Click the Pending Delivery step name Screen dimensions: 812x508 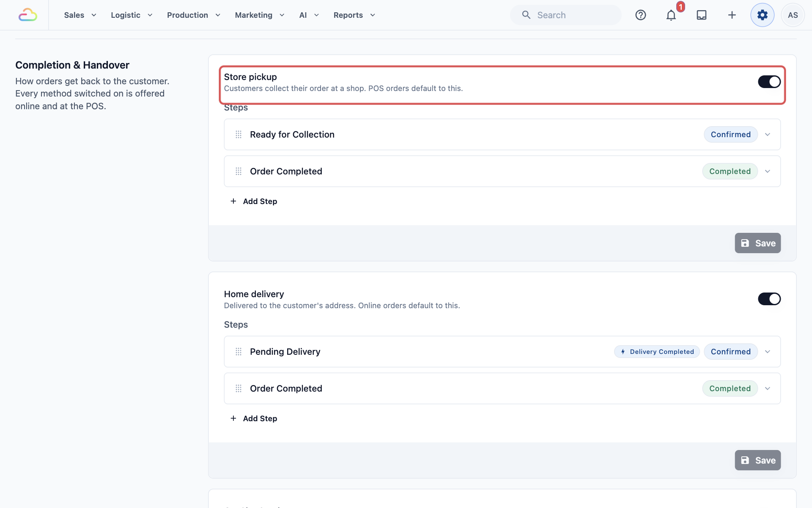tap(285, 352)
